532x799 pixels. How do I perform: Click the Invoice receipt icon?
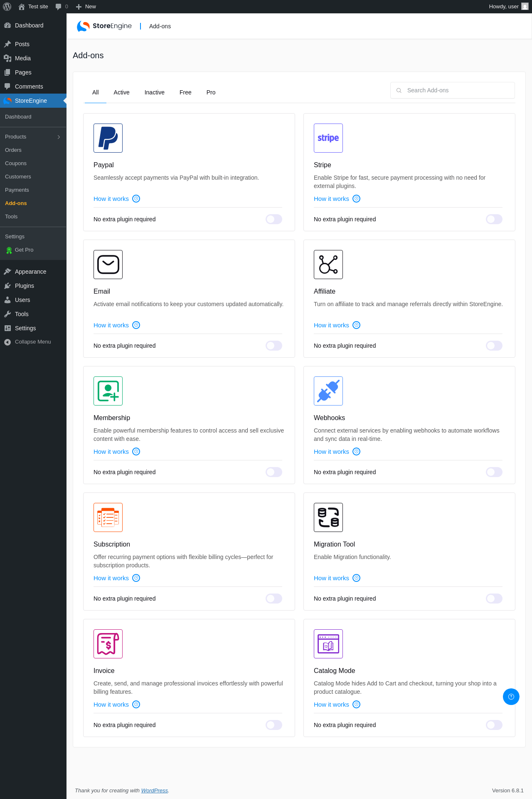click(x=108, y=644)
